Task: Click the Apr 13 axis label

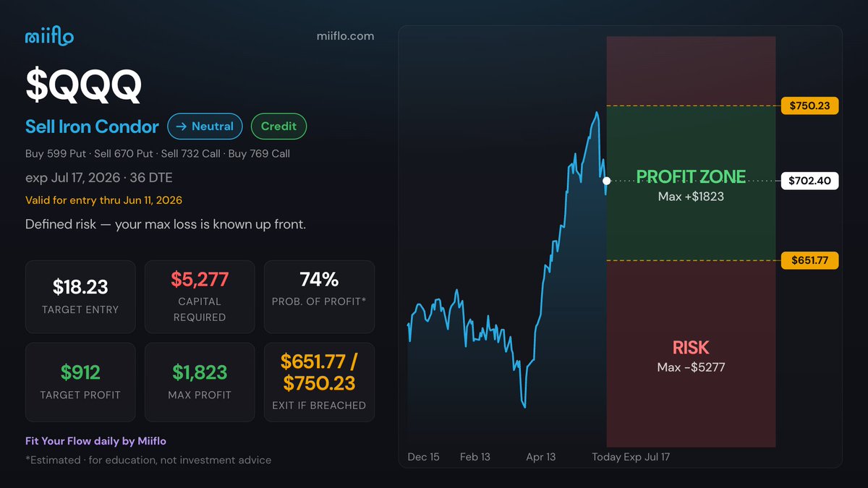Action: click(x=540, y=457)
